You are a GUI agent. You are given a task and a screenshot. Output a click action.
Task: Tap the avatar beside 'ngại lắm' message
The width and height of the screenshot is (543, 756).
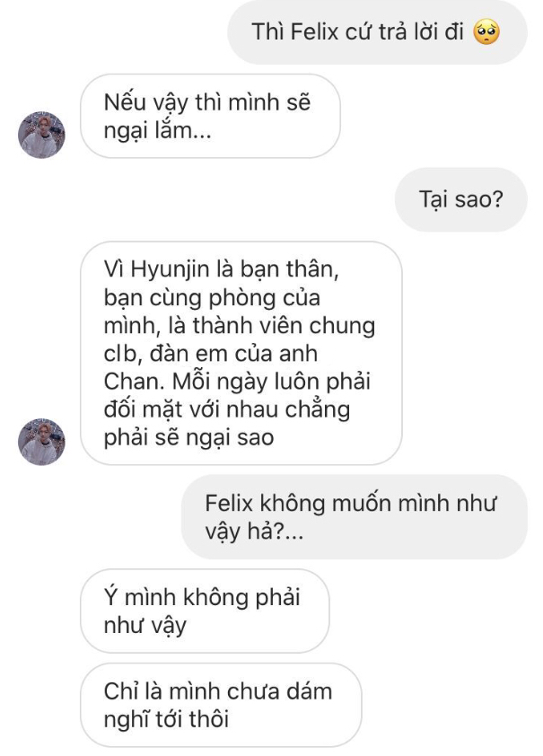tap(41, 135)
